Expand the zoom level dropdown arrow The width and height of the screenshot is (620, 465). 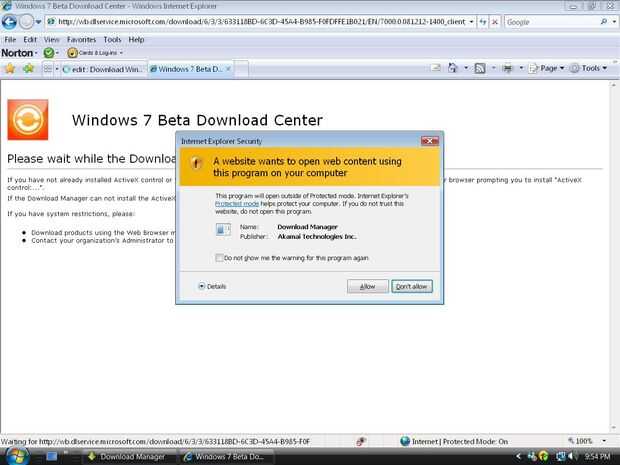point(604,441)
